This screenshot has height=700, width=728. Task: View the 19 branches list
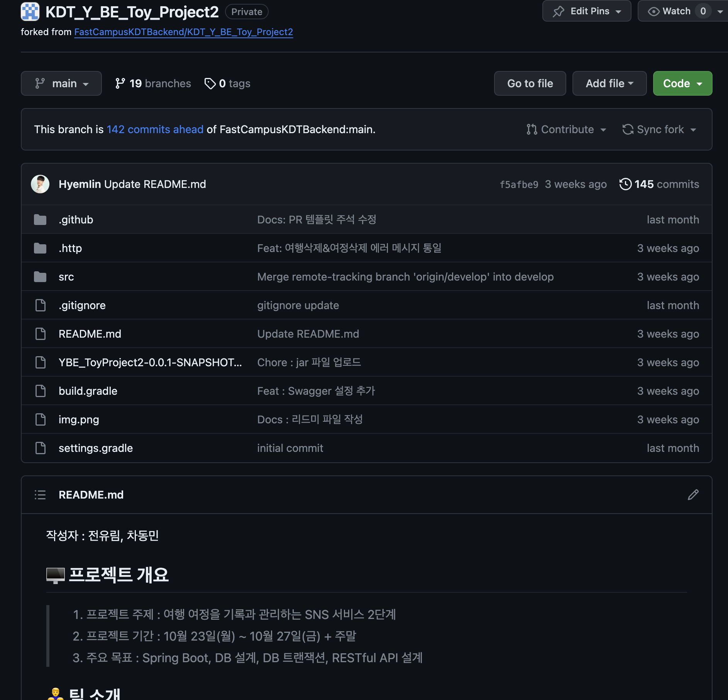pos(153,83)
